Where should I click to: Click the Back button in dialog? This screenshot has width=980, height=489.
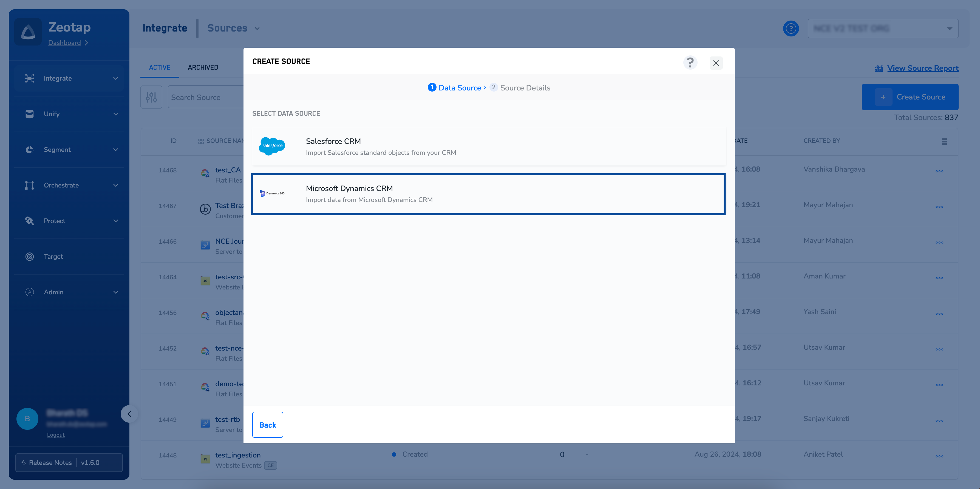tap(267, 425)
